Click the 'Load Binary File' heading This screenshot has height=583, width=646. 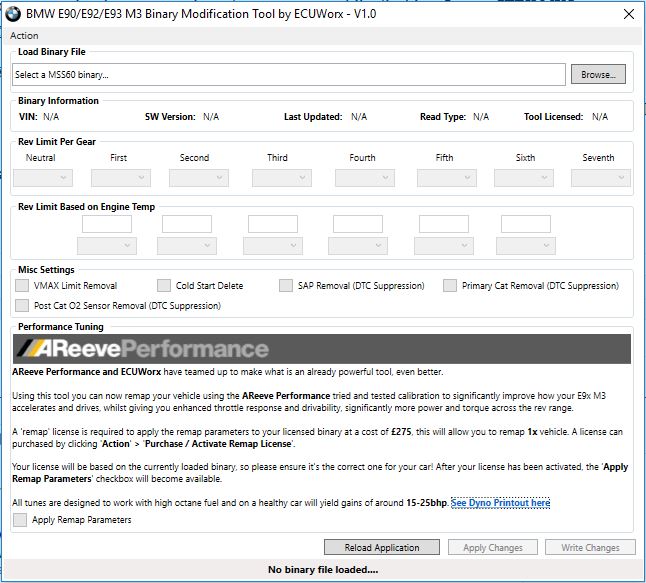tap(52, 52)
